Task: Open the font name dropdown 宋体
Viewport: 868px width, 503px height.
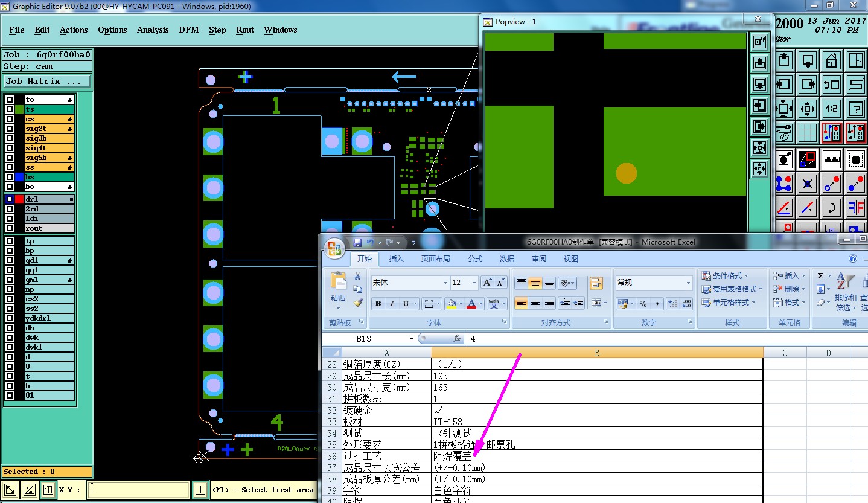Action: click(446, 283)
